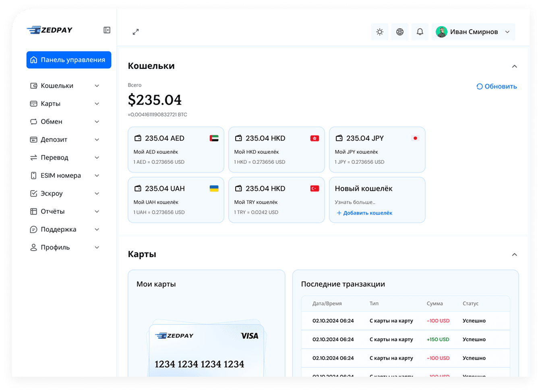The height and width of the screenshot is (392, 542).
Task: Open Карты menu item label
Action: coord(50,104)
